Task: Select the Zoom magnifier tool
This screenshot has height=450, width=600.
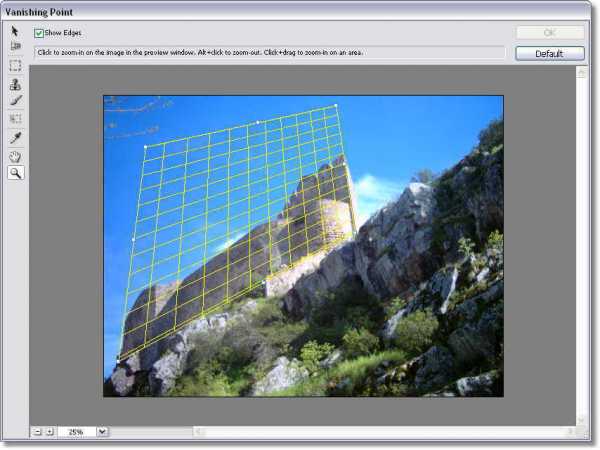Action: tap(16, 173)
